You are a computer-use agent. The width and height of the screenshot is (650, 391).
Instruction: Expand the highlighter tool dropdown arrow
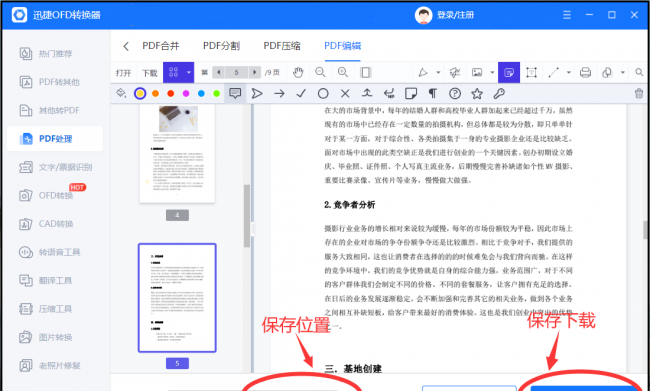click(438, 73)
